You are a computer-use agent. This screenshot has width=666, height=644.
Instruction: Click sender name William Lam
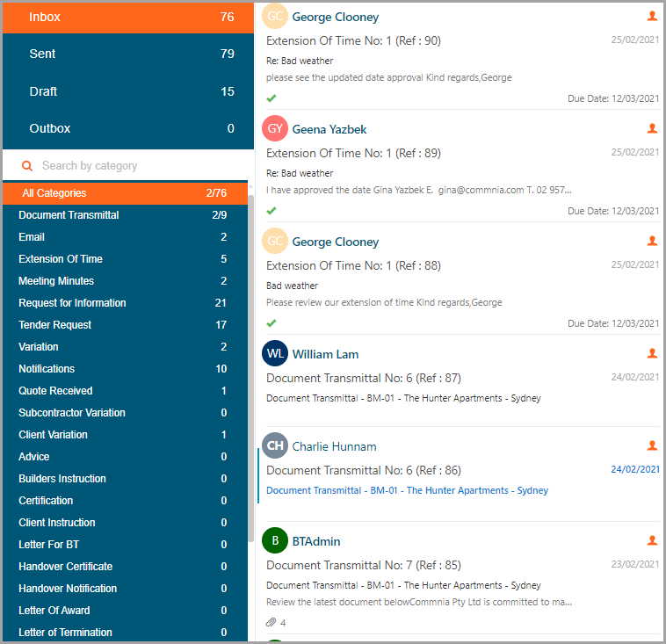[325, 354]
